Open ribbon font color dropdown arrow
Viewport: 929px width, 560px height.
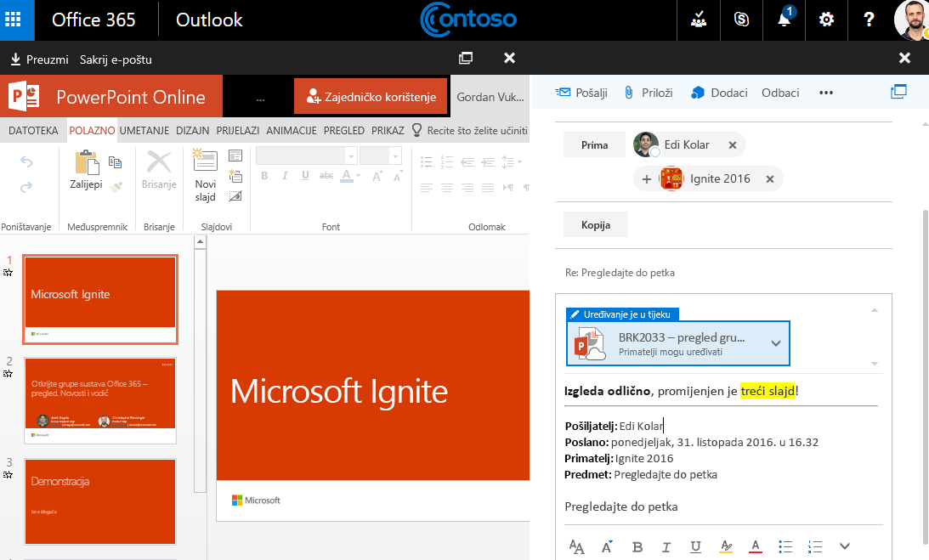(359, 175)
